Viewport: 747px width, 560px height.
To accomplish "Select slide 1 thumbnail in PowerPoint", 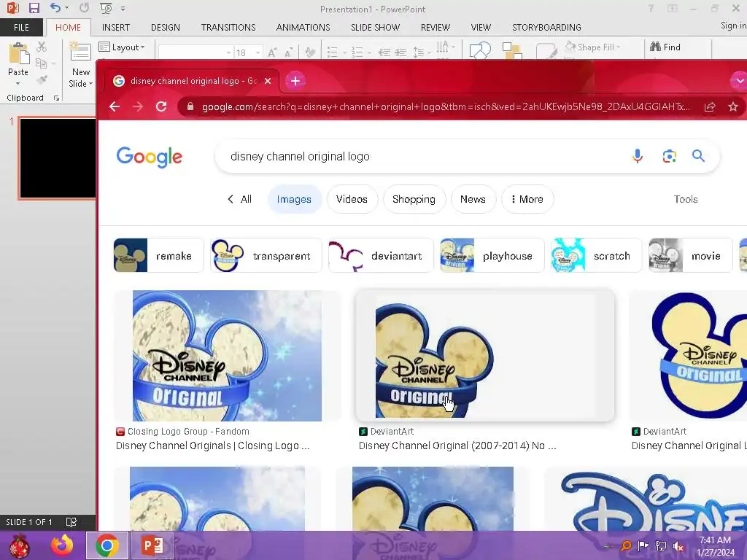I will pyautogui.click(x=58, y=157).
